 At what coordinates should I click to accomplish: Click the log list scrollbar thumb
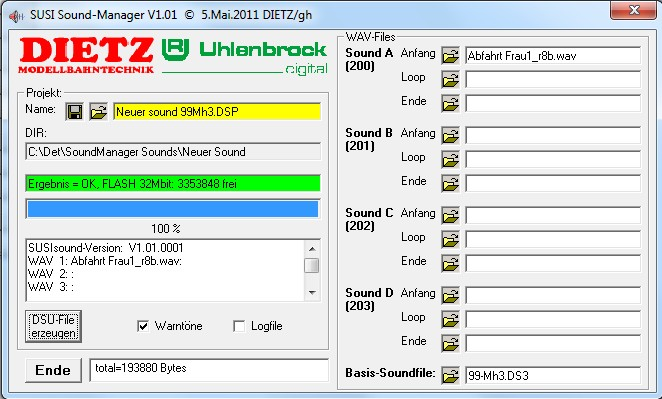pos(312,266)
